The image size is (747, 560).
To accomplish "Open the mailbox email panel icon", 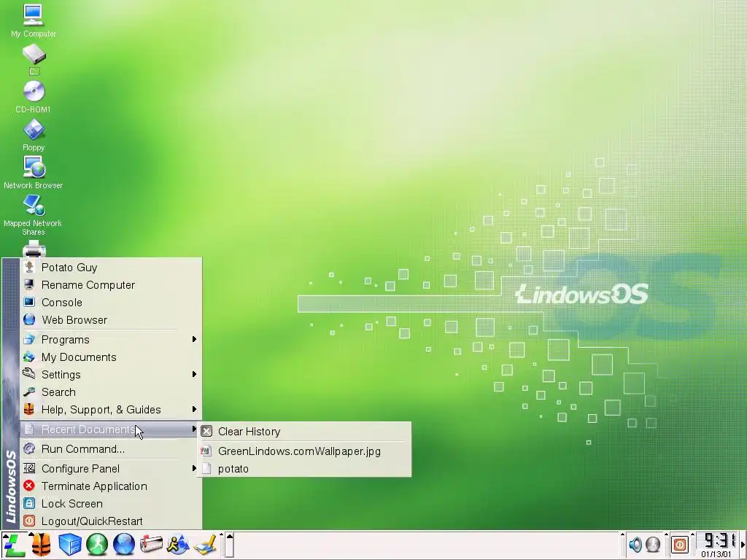I will 151,545.
